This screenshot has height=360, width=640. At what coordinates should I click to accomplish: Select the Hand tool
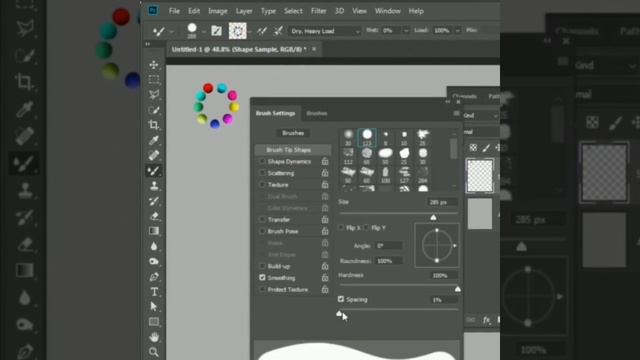click(154, 337)
